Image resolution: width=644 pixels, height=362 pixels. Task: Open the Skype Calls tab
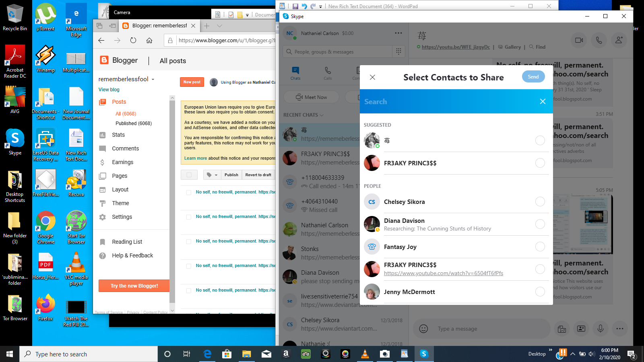[x=328, y=73]
